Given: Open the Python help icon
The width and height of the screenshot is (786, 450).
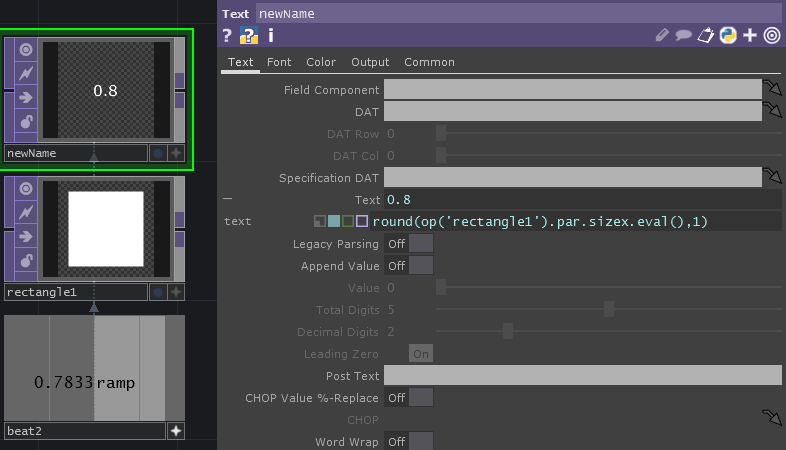Looking at the screenshot, I should tap(728, 36).
